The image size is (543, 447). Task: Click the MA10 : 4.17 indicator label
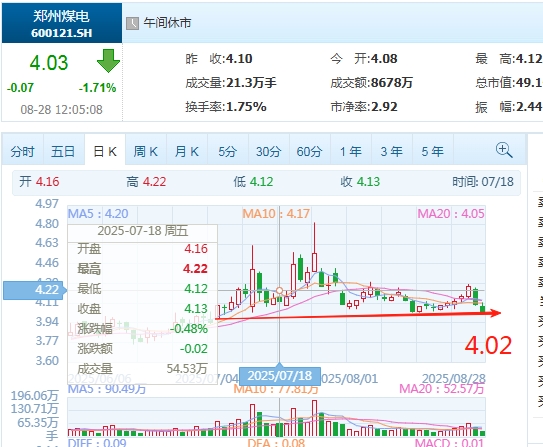click(x=276, y=214)
